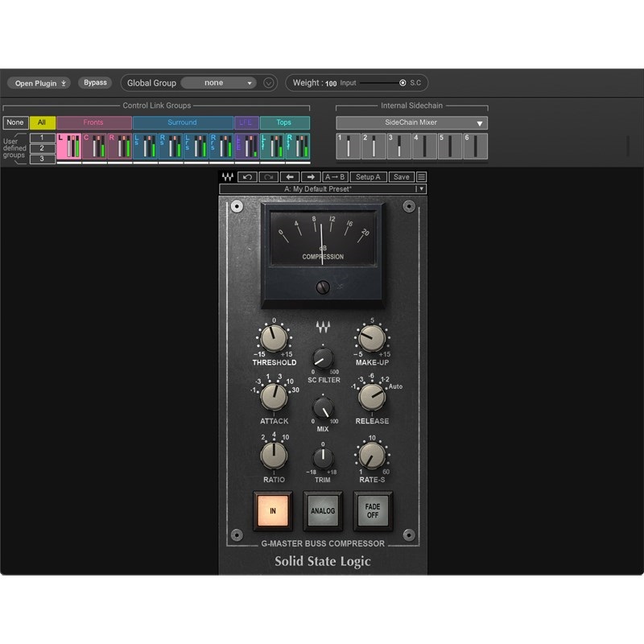644x644 pixels.
Task: Click the circled chevron next to Global Group
Action: click(x=269, y=84)
